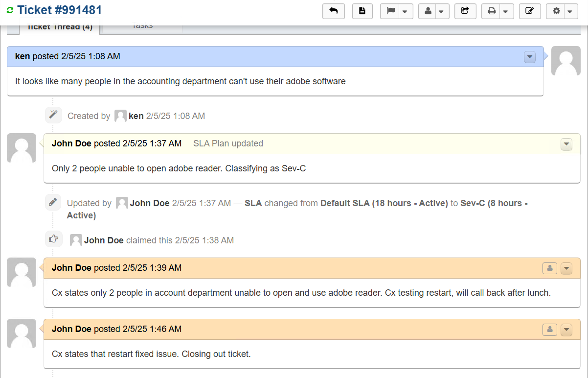Click the flag icon to mark the ticket
588x378 pixels.
pos(391,11)
